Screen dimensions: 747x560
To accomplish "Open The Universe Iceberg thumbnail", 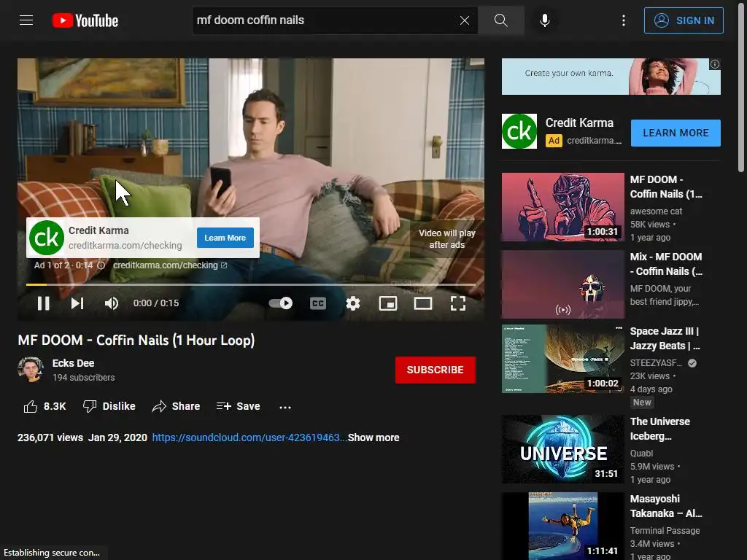I will pyautogui.click(x=562, y=449).
